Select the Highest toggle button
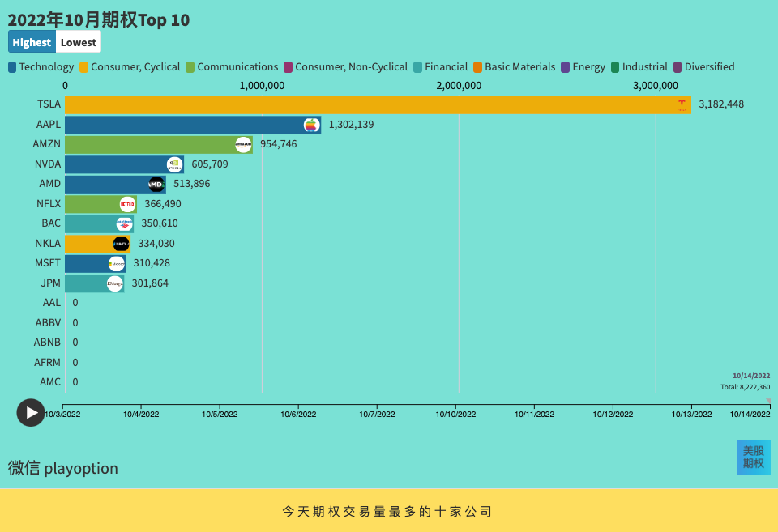778x532 pixels. tap(32, 42)
